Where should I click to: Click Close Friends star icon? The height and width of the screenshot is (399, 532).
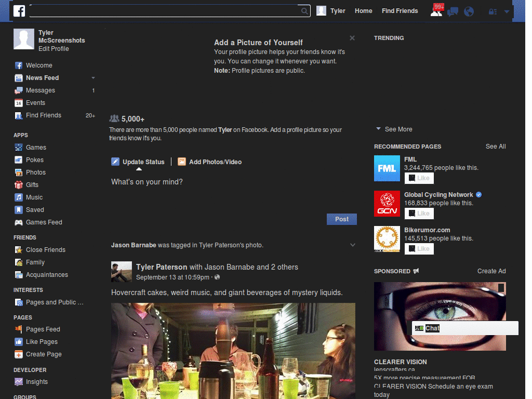coord(19,250)
